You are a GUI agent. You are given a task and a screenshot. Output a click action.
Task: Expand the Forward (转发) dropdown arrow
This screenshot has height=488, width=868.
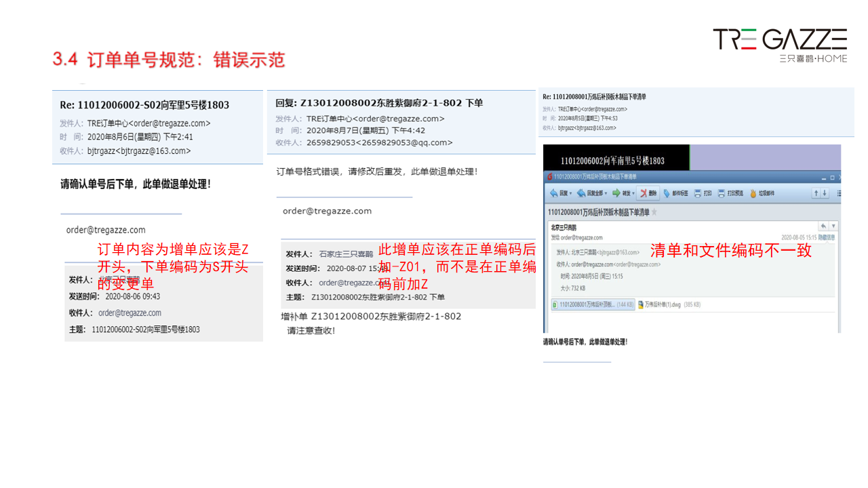pyautogui.click(x=633, y=194)
